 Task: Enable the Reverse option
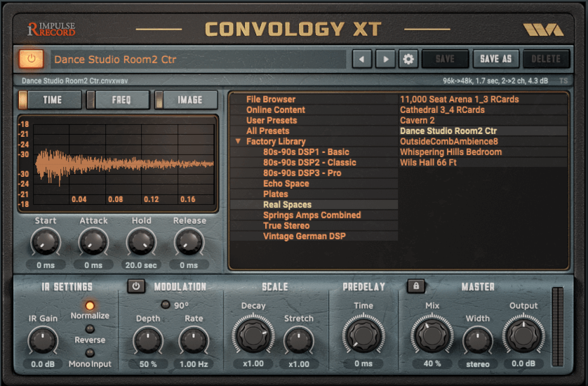tap(90, 329)
